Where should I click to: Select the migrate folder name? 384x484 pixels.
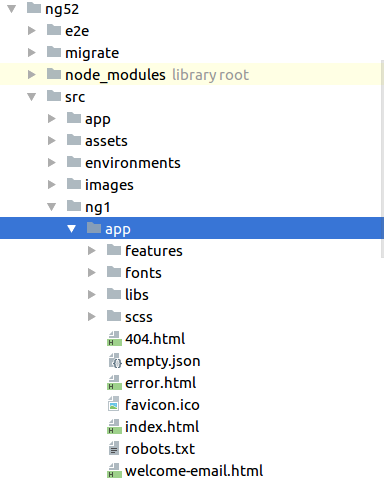click(92, 53)
